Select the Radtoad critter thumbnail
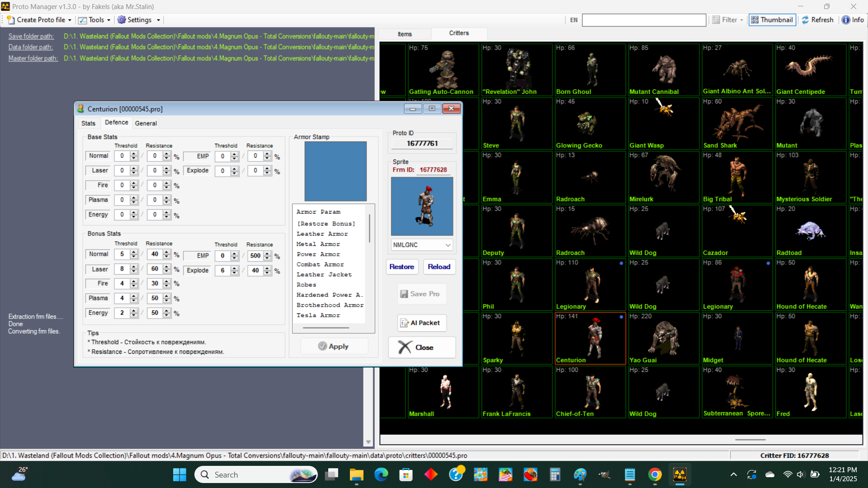Viewport: 868px width, 488px height. pos(810,231)
